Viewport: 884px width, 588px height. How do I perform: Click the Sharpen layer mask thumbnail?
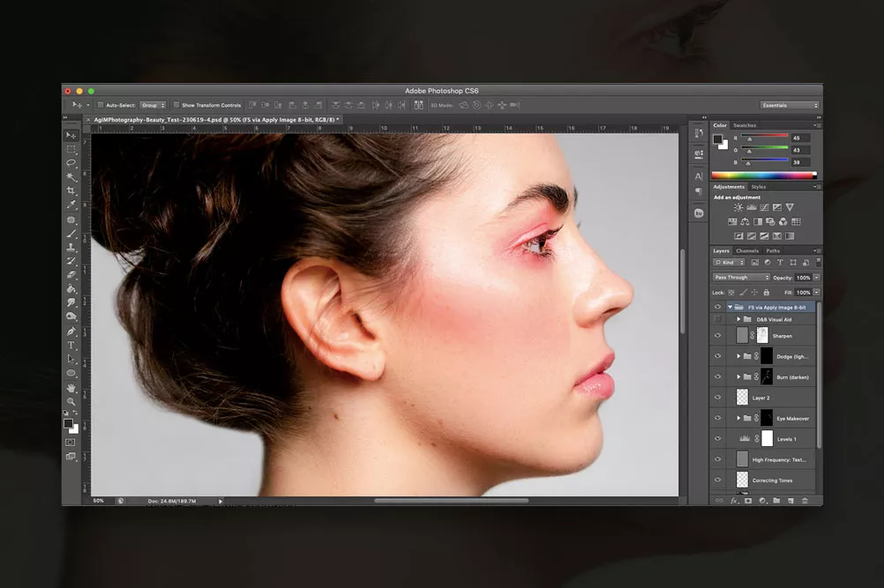[x=761, y=336]
